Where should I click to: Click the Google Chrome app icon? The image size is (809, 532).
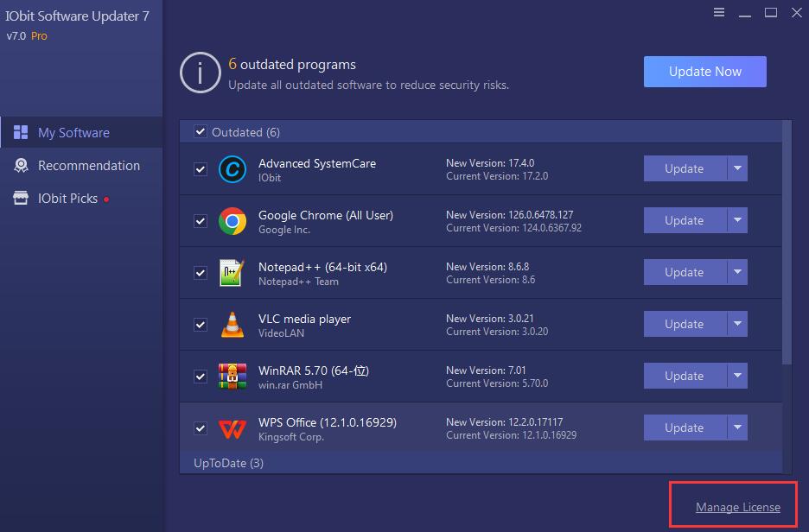pyautogui.click(x=233, y=221)
